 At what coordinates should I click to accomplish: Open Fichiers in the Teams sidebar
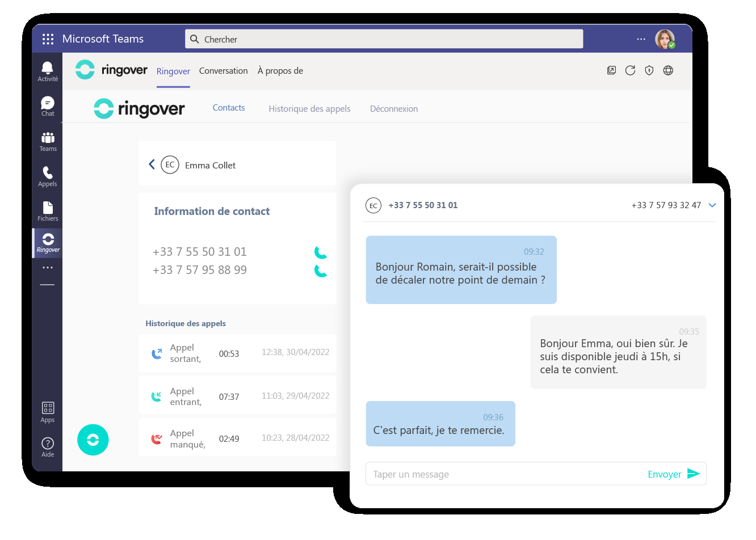(48, 211)
